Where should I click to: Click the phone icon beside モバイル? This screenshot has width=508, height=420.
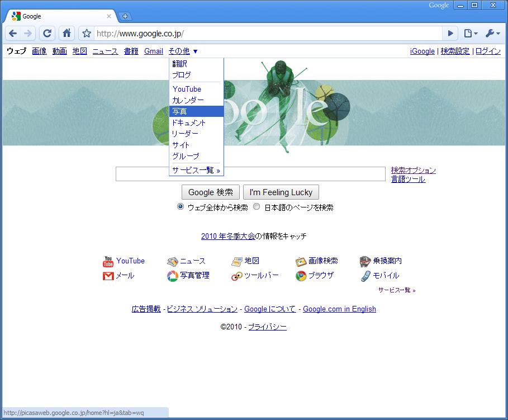366,276
